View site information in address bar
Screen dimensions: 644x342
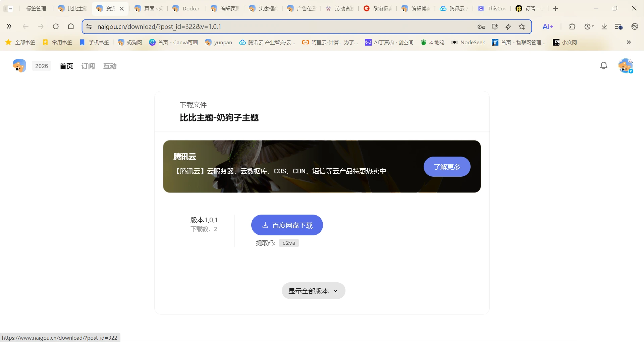click(89, 26)
